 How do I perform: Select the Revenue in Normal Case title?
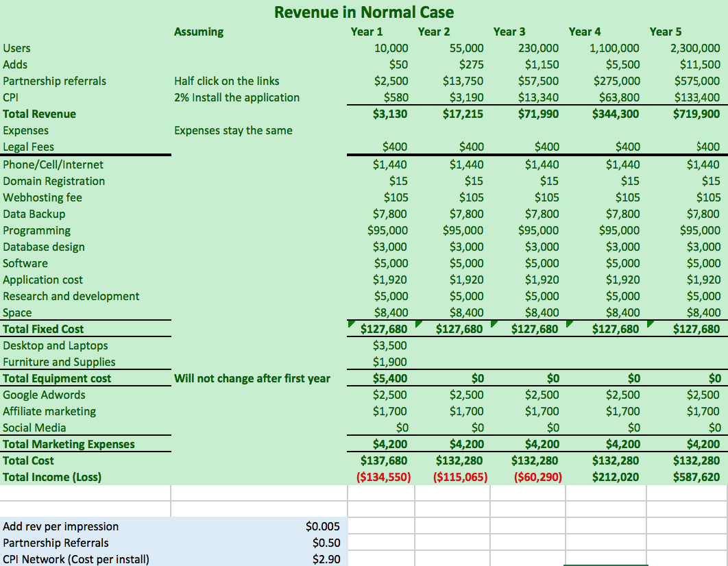point(363,12)
